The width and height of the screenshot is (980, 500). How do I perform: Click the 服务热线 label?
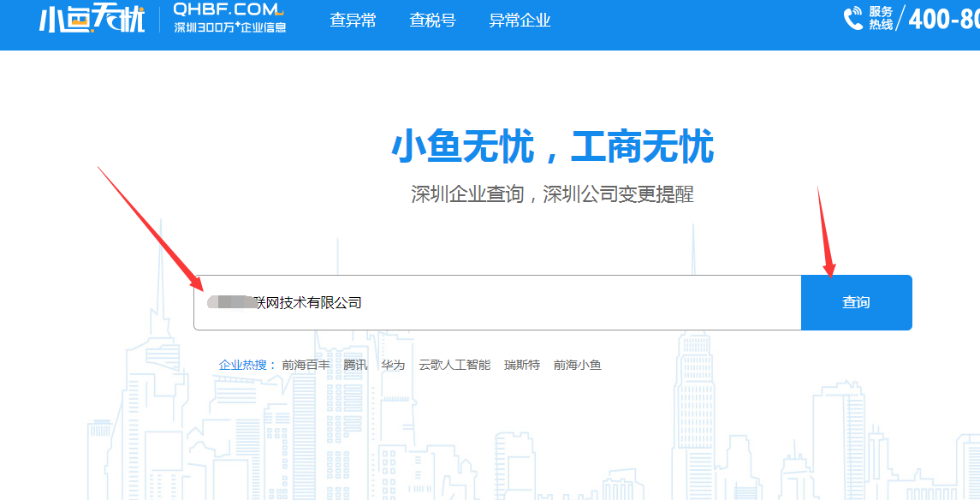(881, 18)
